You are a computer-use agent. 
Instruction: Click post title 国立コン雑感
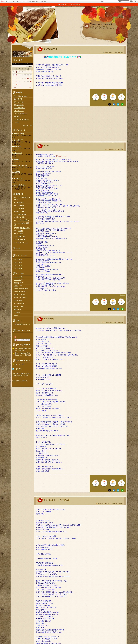coord(49,319)
